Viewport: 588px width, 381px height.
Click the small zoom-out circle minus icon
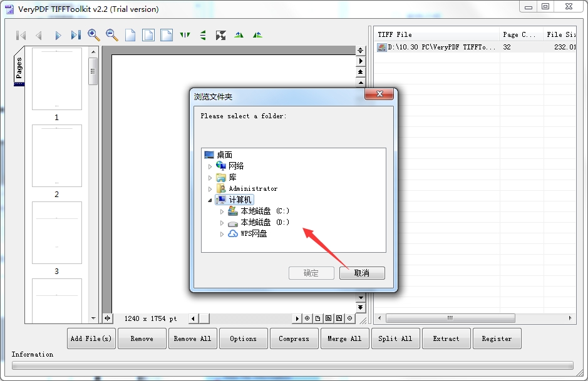pyautogui.click(x=350, y=318)
